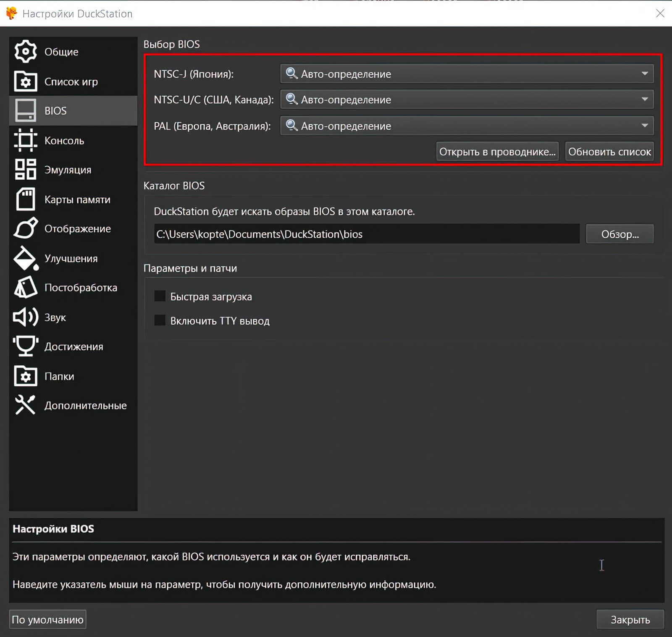
Task: Go to Дополнительные settings
Action: point(73,405)
